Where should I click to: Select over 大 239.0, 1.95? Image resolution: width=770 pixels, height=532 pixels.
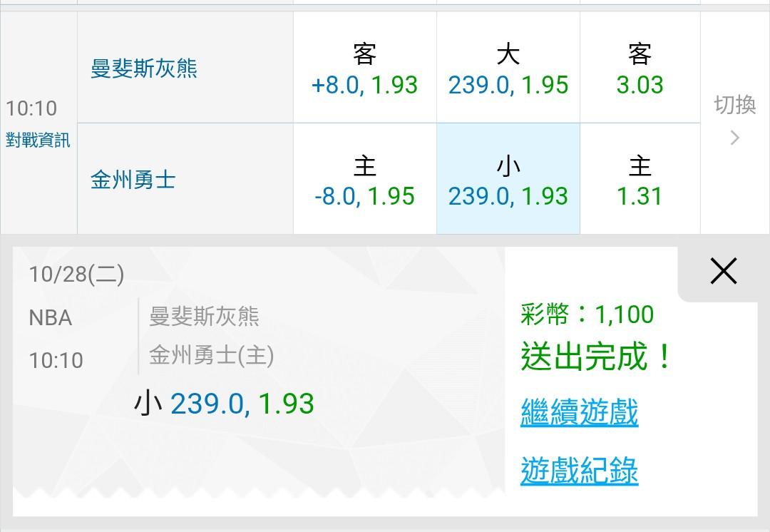[508, 68]
